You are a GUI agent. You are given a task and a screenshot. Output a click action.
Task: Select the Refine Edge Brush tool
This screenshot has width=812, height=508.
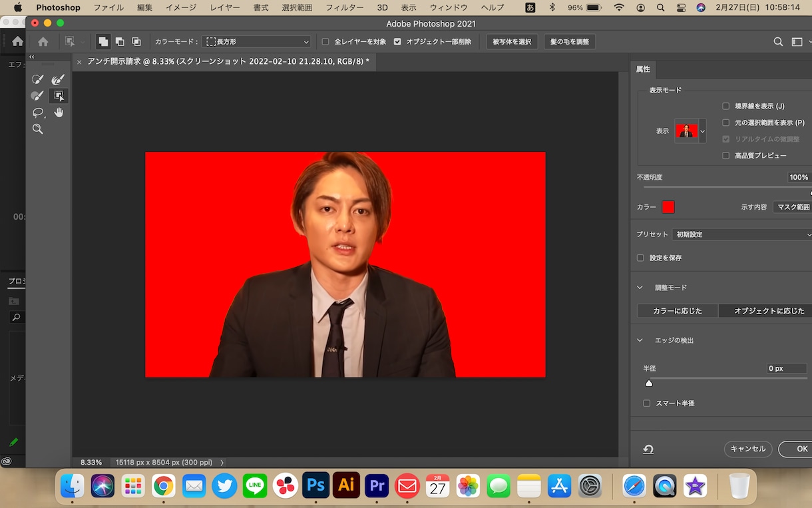(x=59, y=79)
